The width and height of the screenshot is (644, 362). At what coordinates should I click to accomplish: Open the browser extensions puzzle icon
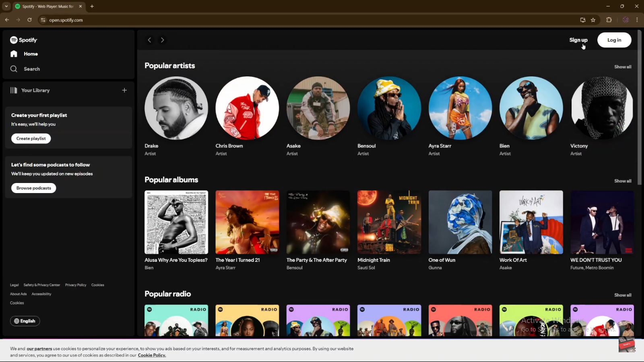coord(609,20)
